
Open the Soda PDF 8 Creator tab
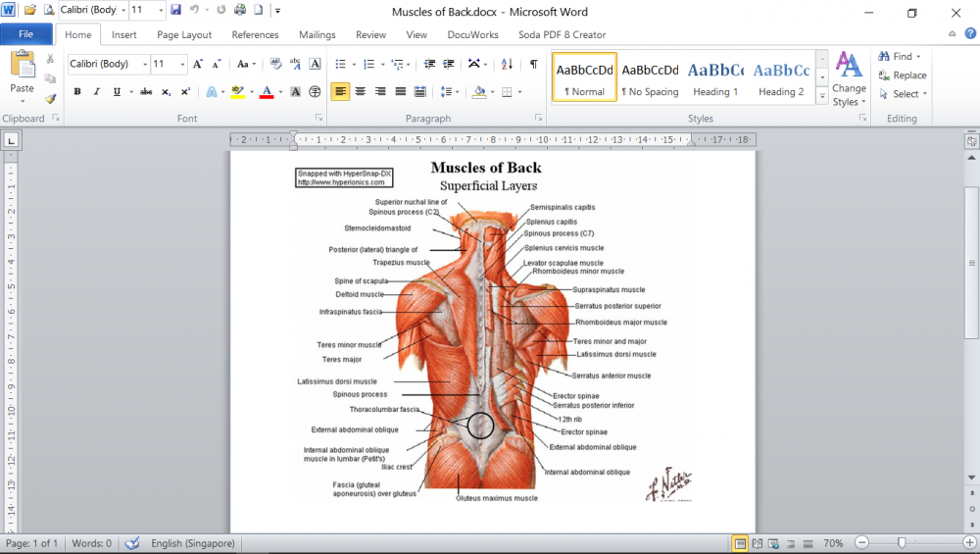pos(562,35)
